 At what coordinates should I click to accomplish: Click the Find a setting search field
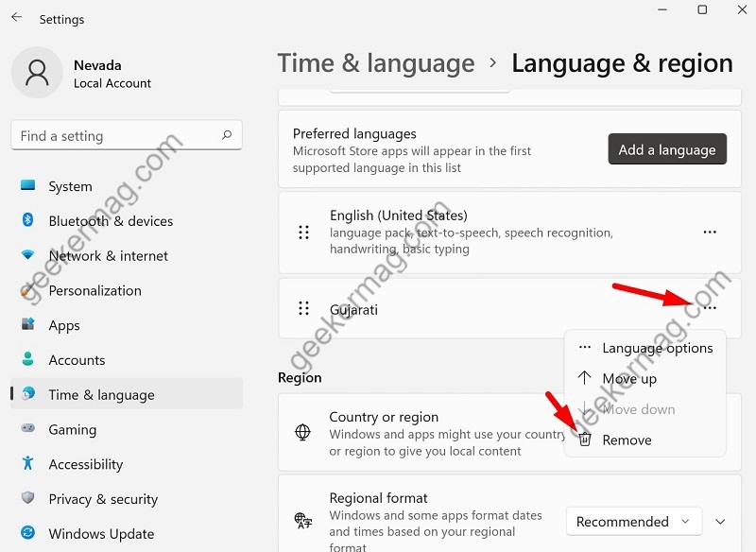tap(127, 135)
